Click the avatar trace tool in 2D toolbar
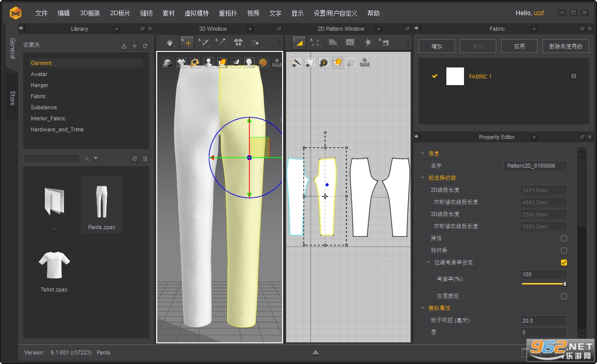This screenshot has width=597, height=364. 367,43
